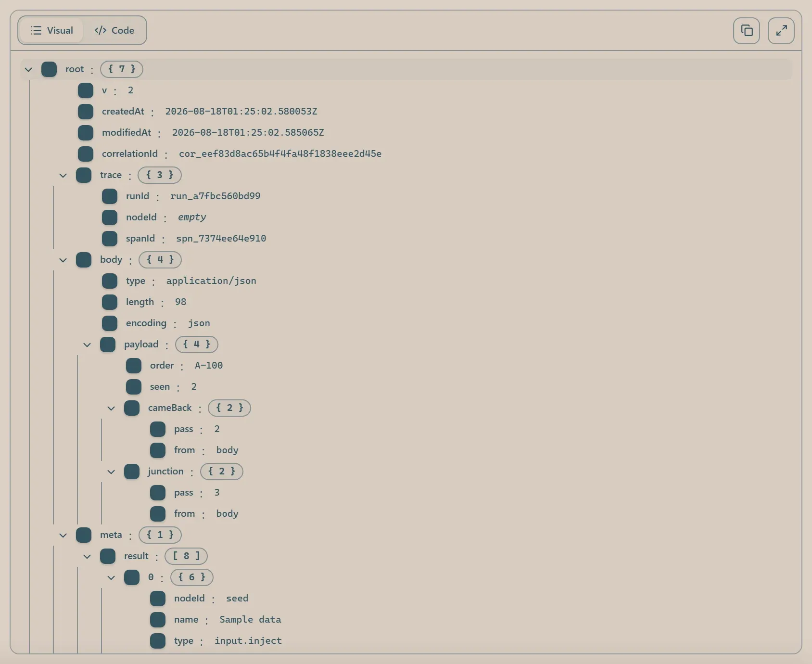
Task: Click the nodeId value seed
Action: tap(237, 599)
